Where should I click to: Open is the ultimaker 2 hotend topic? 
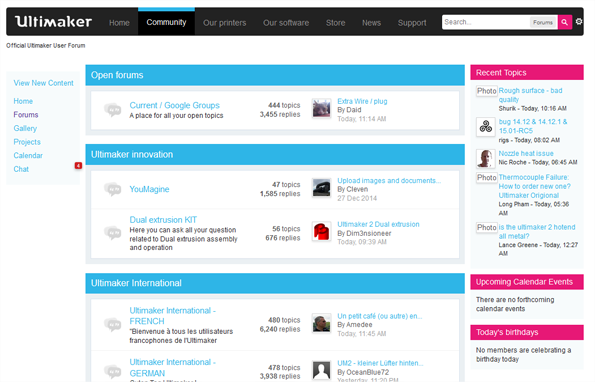pyautogui.click(x=537, y=231)
